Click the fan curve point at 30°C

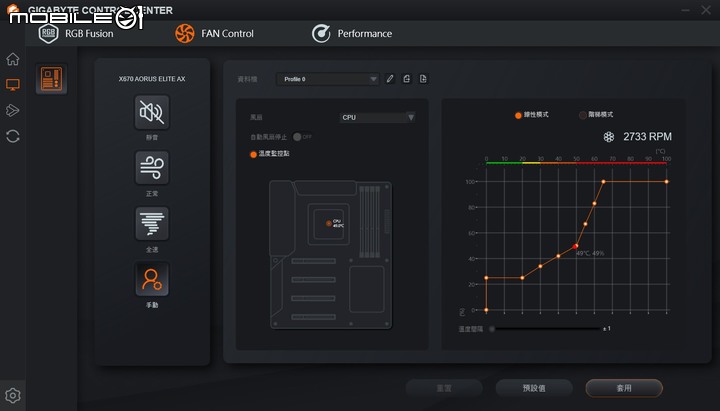540,266
